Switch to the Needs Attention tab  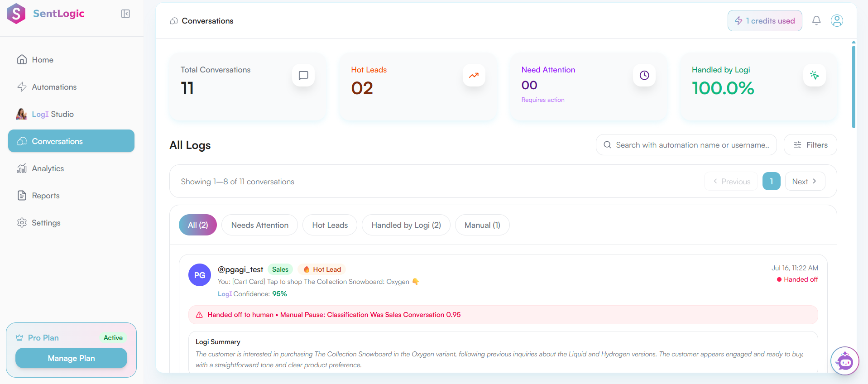pyautogui.click(x=260, y=225)
